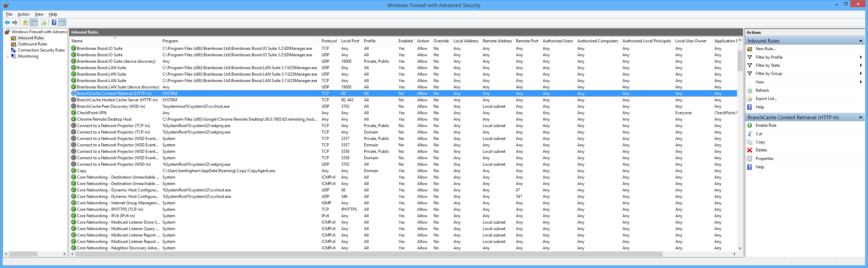The image size is (868, 268).
Task: Click rules list vertical scrollbar down arrow
Action: [740, 248]
